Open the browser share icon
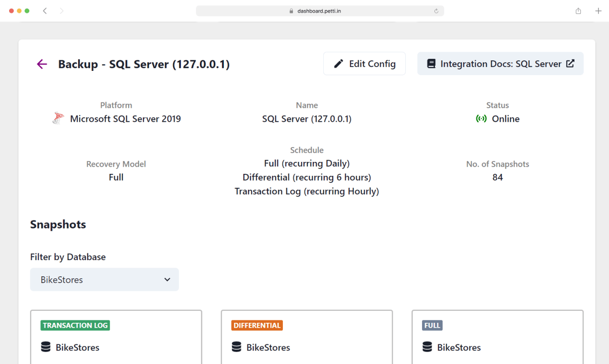Viewport: 609px width, 364px height. pyautogui.click(x=578, y=11)
